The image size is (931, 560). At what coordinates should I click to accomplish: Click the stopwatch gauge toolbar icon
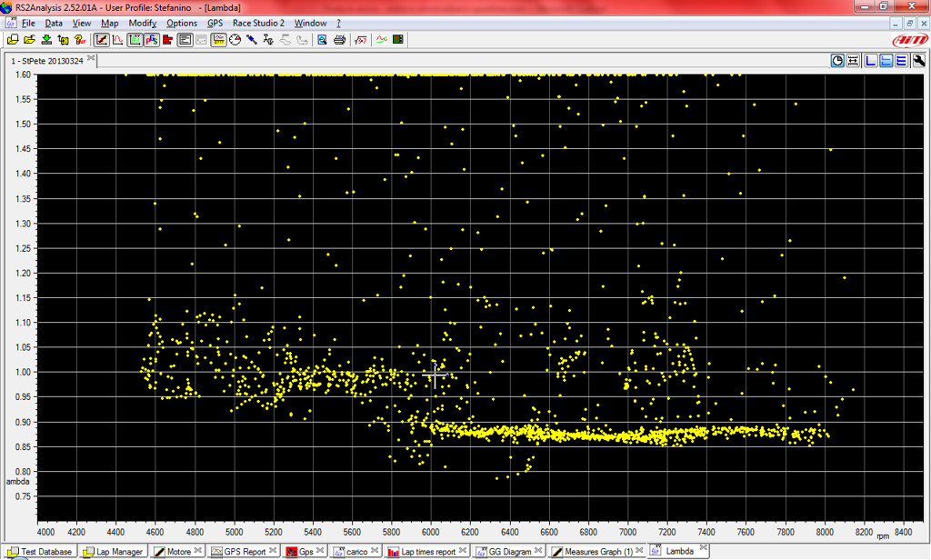pos(235,40)
